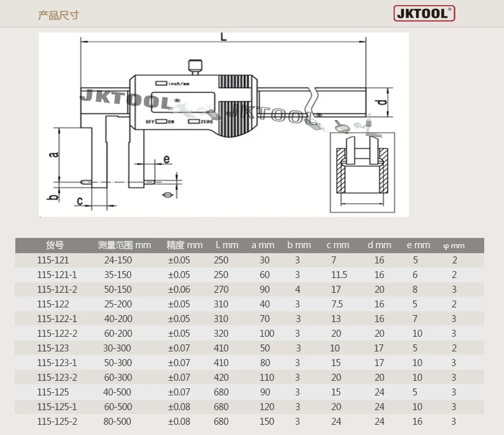The width and height of the screenshot is (504, 435).
Task: Click the ±0.06 accuracy value
Action: [179, 290]
